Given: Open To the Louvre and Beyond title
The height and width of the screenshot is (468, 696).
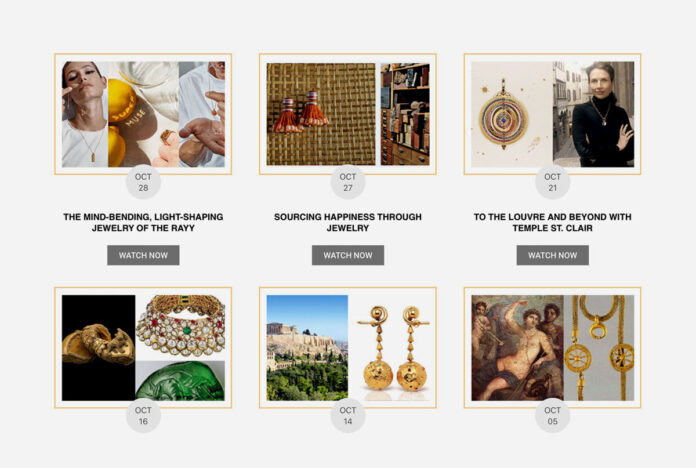Looking at the screenshot, I should [x=552, y=222].
